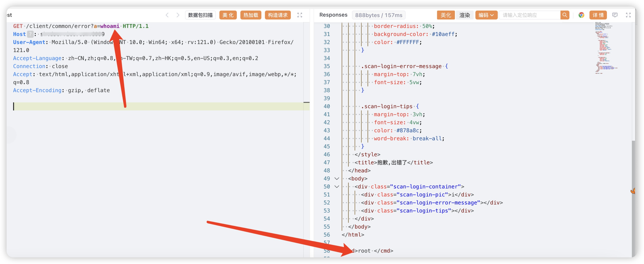Collapse the body element at line 49
This screenshot has height=264, width=644.
point(337,179)
